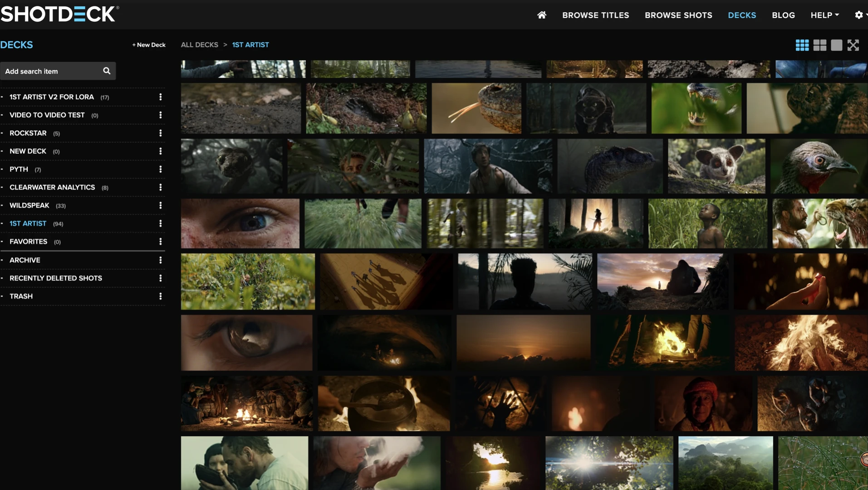Collapse the WILDSPEAK deck with its dash toggle
This screenshot has height=490, width=868.
(3, 205)
